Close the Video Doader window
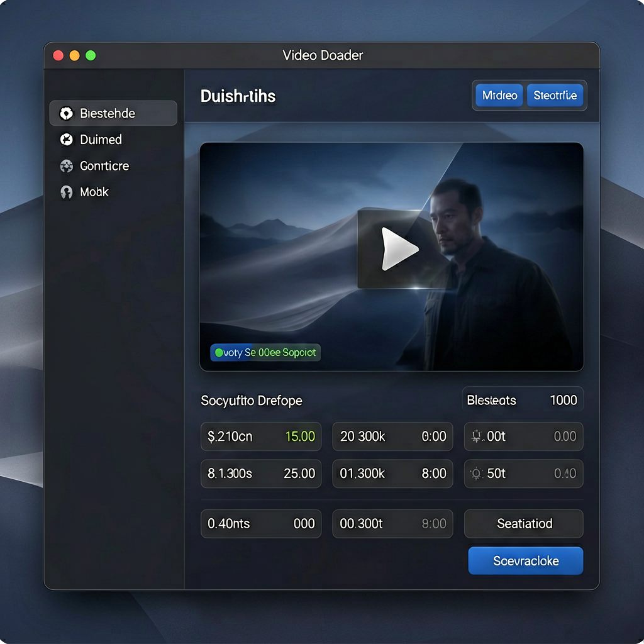This screenshot has width=644, height=644. tap(58, 55)
